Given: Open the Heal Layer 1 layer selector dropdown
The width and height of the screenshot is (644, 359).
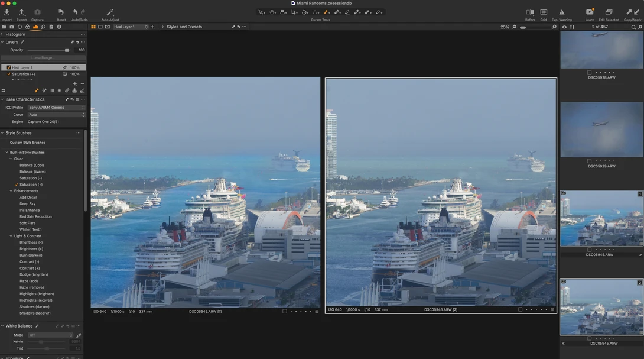Looking at the screenshot, I should (x=131, y=27).
